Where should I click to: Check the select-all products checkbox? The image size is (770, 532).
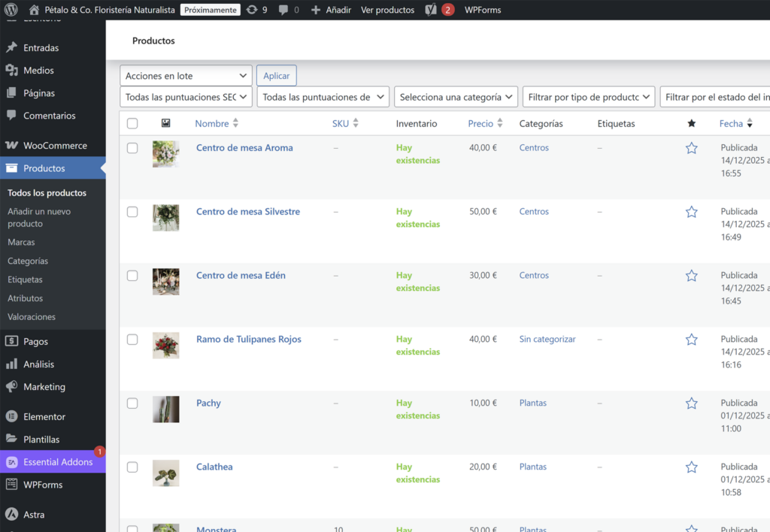tap(132, 123)
